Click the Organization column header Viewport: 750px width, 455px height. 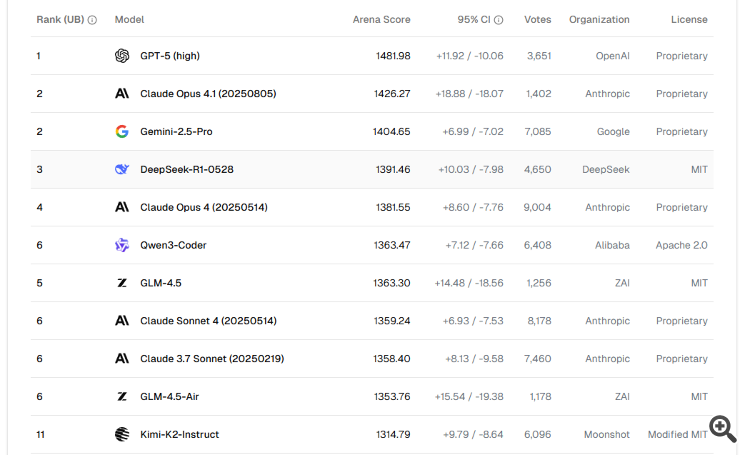coord(599,20)
